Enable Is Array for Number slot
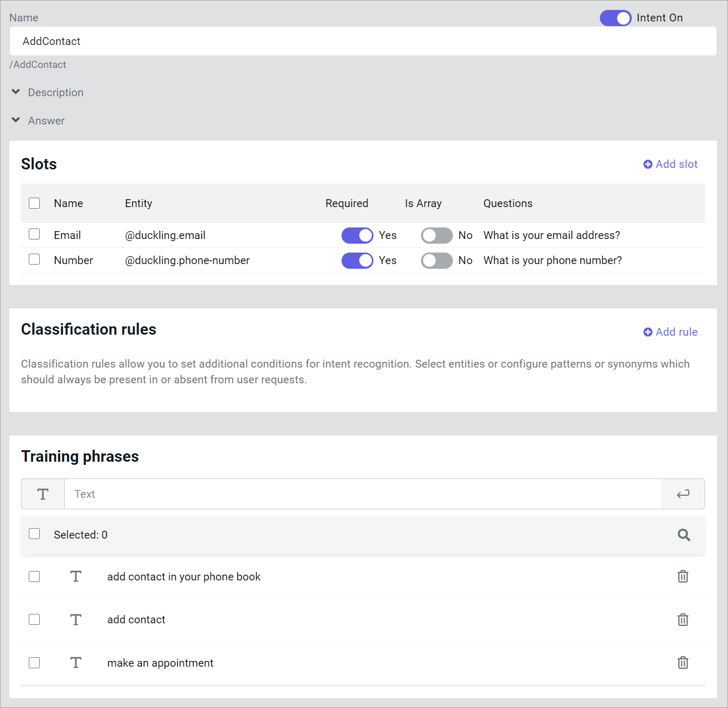 point(437,260)
